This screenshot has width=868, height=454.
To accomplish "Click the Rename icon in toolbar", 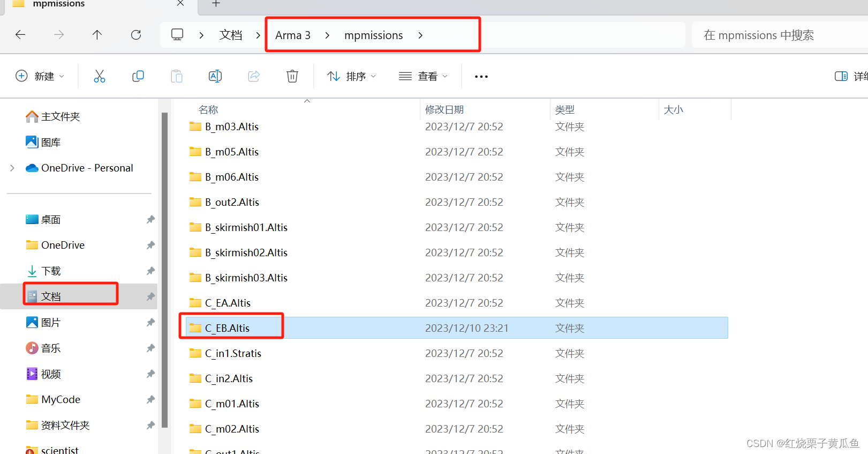I will 215,76.
